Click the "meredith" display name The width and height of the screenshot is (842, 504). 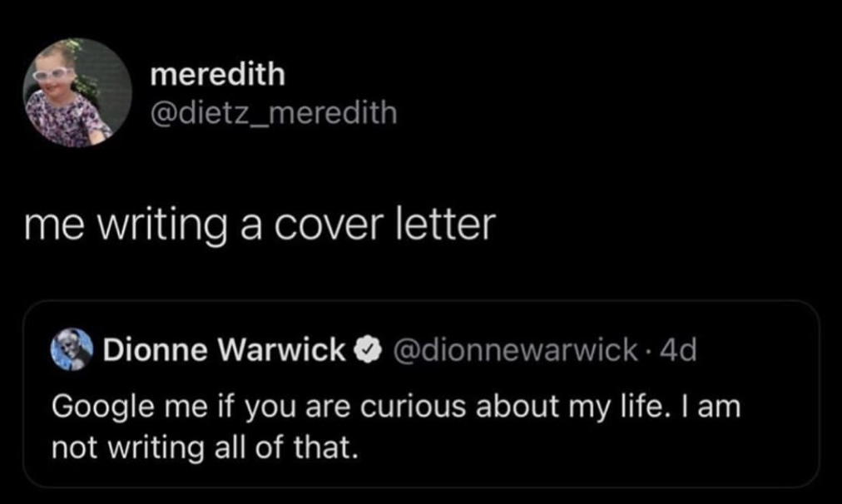(x=217, y=75)
